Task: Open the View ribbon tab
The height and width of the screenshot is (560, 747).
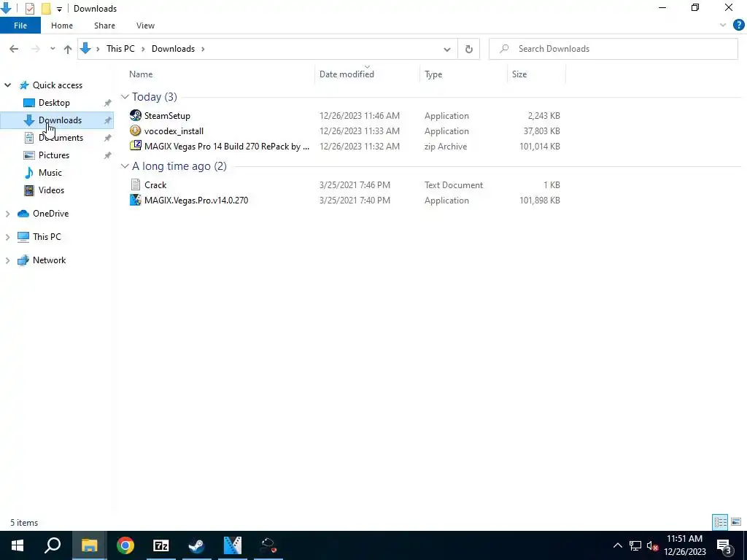Action: click(145, 26)
